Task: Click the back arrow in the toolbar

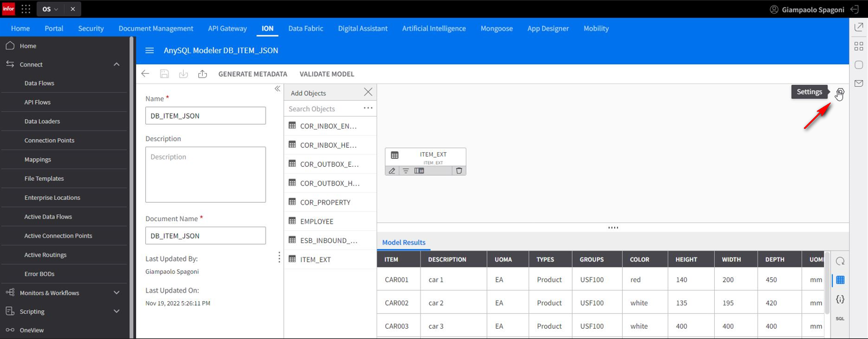Action: point(145,74)
